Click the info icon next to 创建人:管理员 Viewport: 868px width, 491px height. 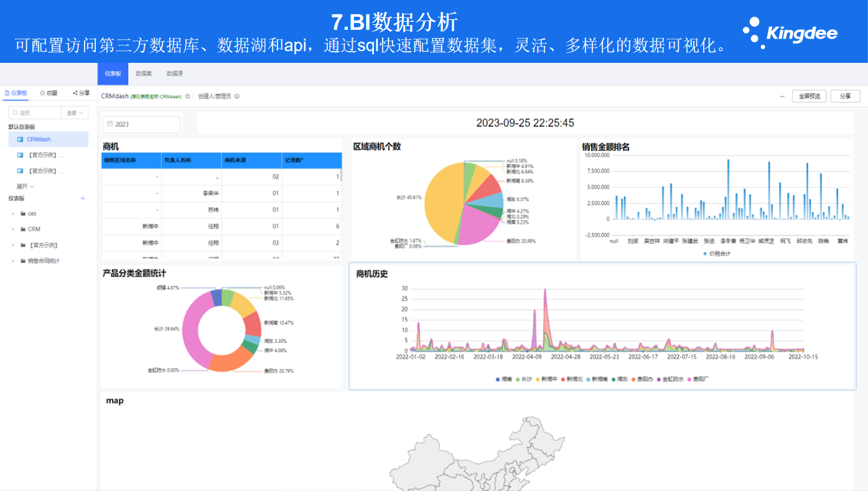[x=237, y=96]
